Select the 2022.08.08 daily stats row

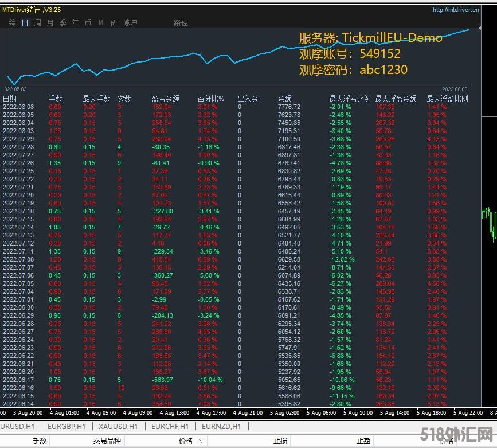pyautogui.click(x=18, y=107)
